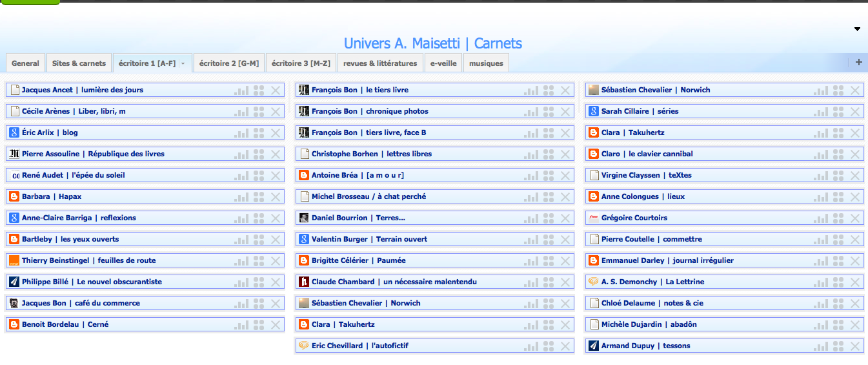Viewport: 868px width, 365px height.
Task: Click the grid icon on Eric Chevillard widget
Action: (x=549, y=346)
